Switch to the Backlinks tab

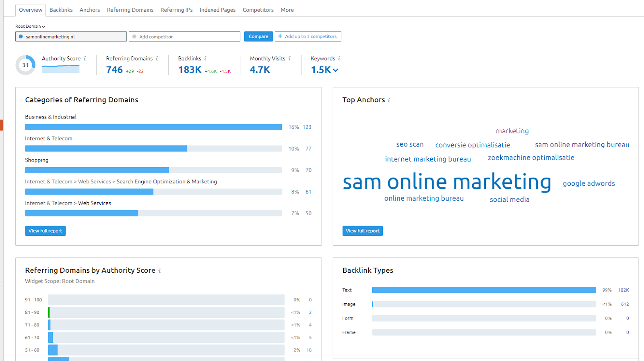61,10
